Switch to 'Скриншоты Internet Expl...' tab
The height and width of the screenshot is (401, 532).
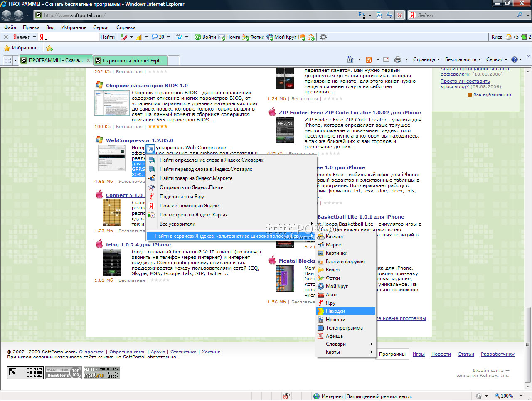[x=130, y=60]
